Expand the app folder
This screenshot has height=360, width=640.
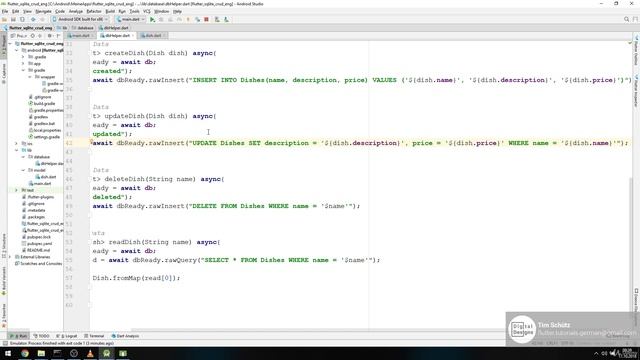(x=23, y=63)
